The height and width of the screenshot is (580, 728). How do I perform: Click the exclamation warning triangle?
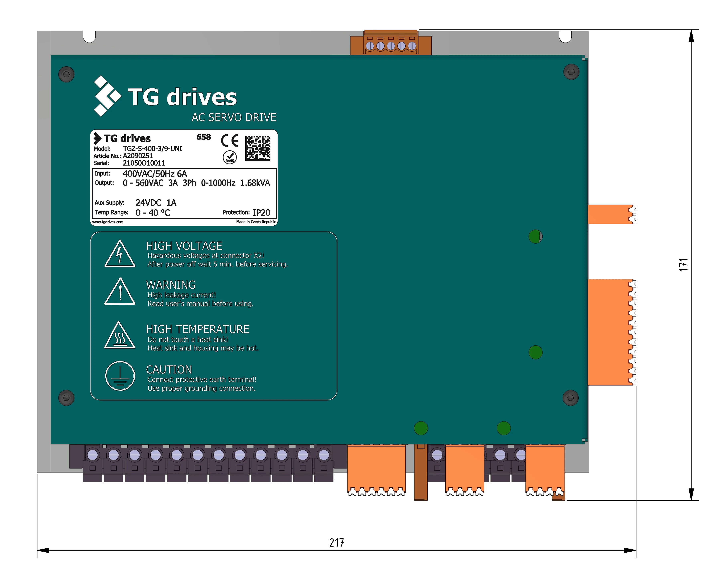point(120,291)
